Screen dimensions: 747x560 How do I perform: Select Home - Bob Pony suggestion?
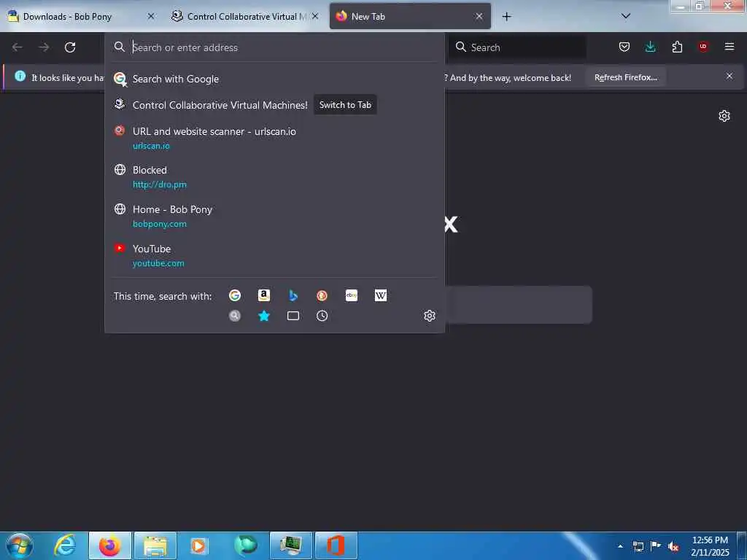274,216
